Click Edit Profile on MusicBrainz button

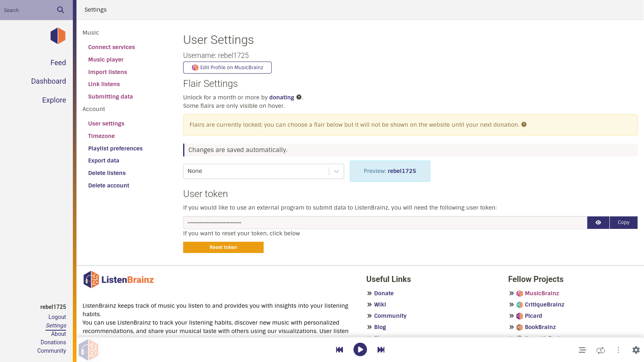pyautogui.click(x=227, y=68)
